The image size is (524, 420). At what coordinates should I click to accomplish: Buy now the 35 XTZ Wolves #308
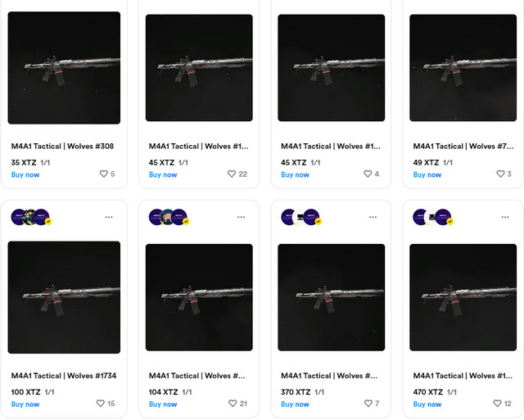tap(25, 174)
